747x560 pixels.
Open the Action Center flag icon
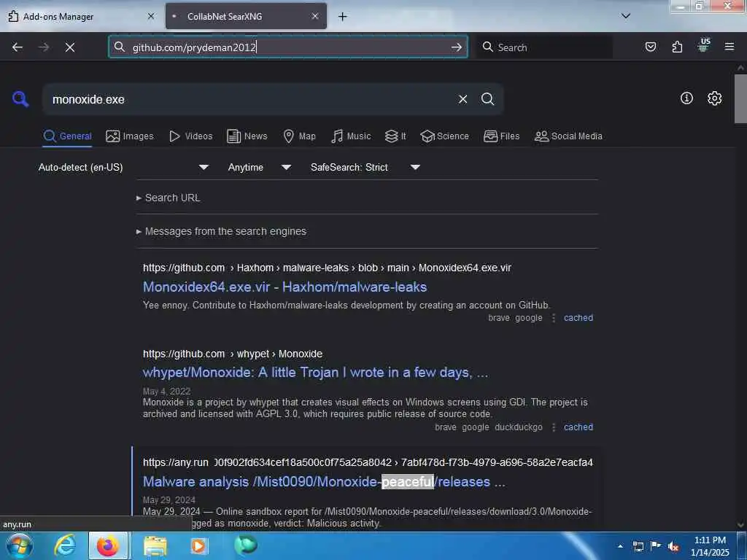click(656, 546)
